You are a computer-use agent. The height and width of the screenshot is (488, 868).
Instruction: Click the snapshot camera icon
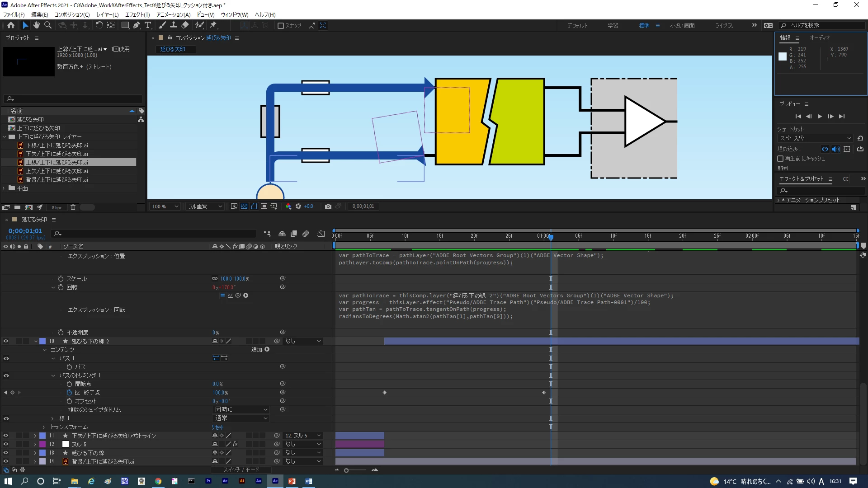328,206
